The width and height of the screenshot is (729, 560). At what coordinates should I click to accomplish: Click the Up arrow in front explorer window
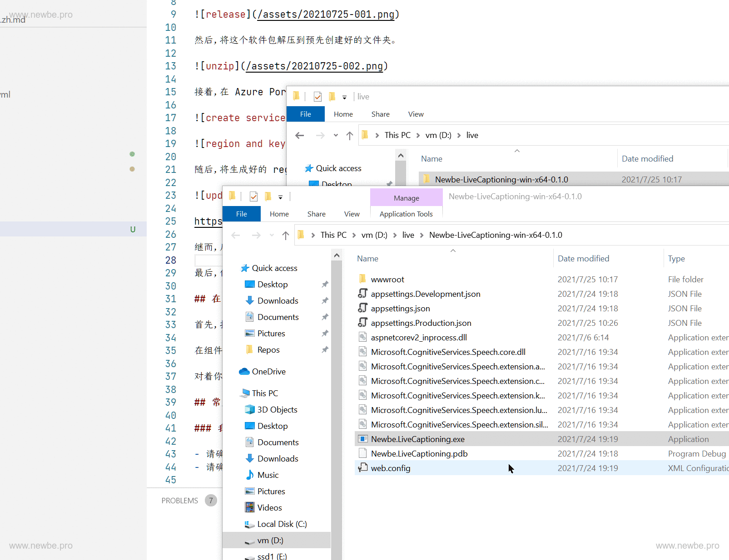[x=285, y=235]
